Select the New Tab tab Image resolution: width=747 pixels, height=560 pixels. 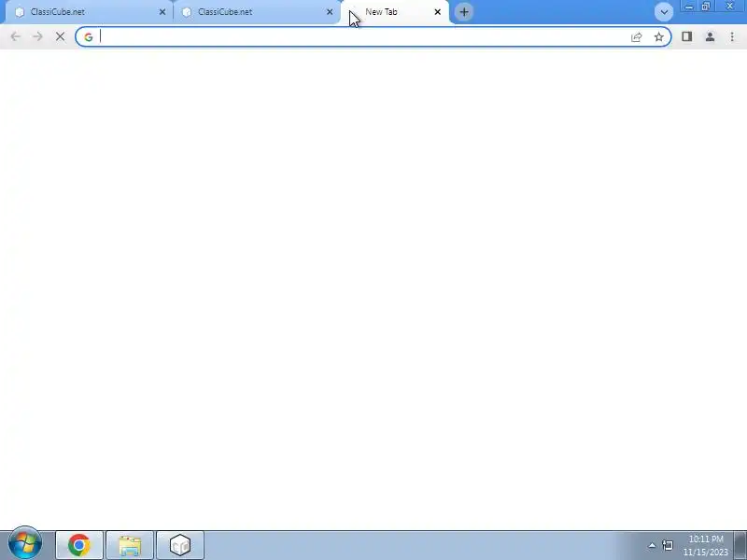coord(395,12)
